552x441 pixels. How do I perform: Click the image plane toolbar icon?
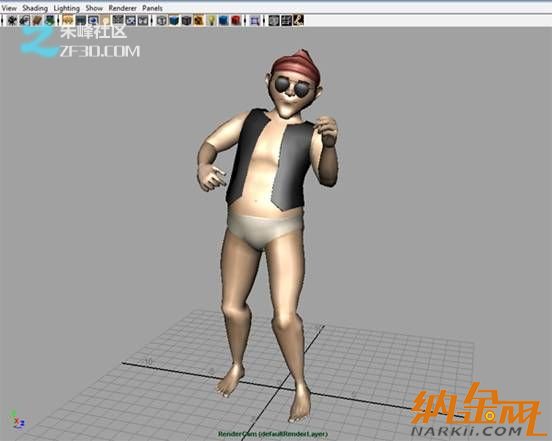[x=50, y=20]
